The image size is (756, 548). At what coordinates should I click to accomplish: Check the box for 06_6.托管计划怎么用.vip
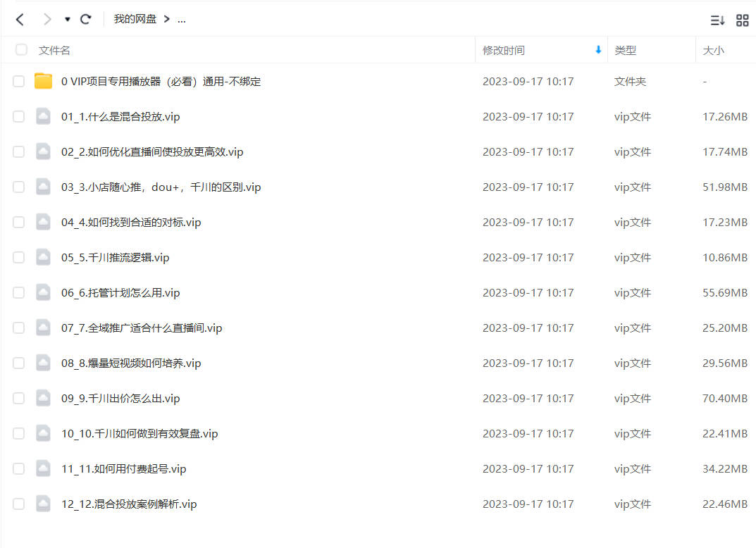[18, 292]
